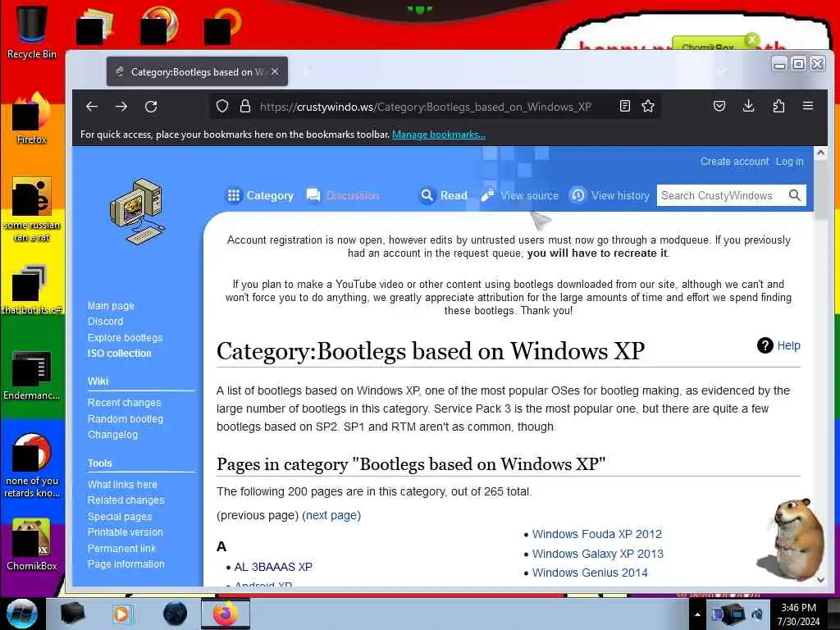This screenshot has height=630, width=840.
Task: Select the Category:Bootlegs browser tab
Action: pyautogui.click(x=197, y=71)
